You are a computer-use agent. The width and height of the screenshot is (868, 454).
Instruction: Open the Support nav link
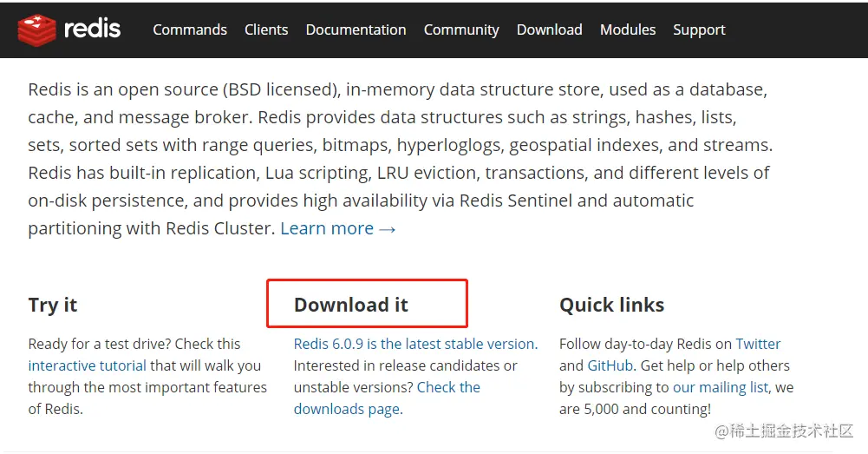(699, 30)
